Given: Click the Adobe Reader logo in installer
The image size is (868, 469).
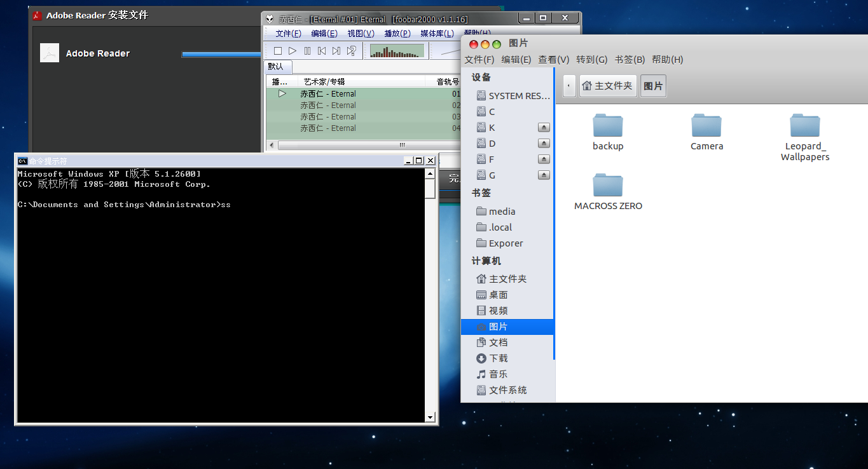Looking at the screenshot, I should (x=50, y=53).
